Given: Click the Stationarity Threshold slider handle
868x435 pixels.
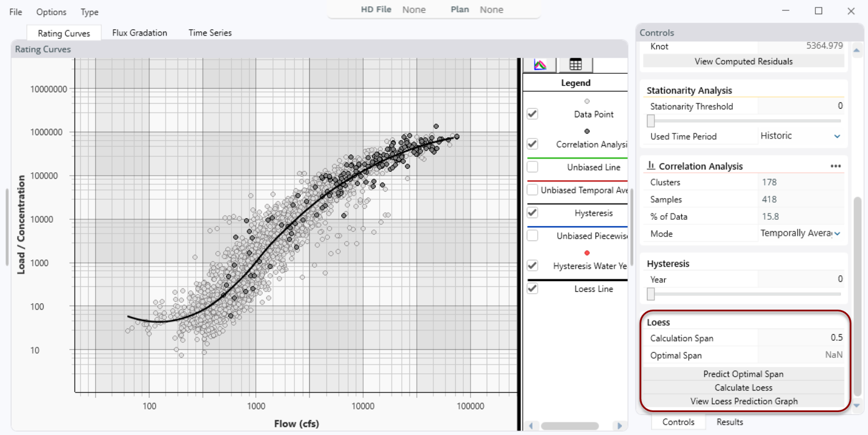Looking at the screenshot, I should tap(651, 121).
